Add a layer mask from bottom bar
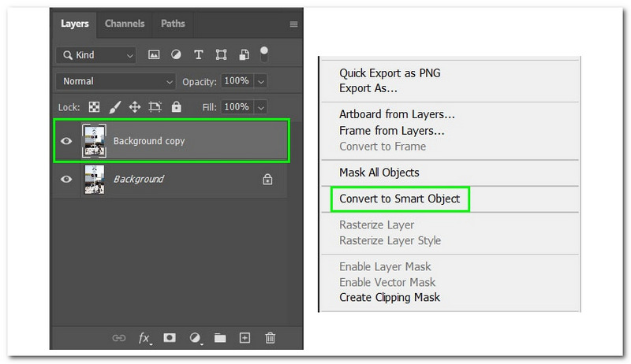The image size is (631, 364). (x=169, y=337)
